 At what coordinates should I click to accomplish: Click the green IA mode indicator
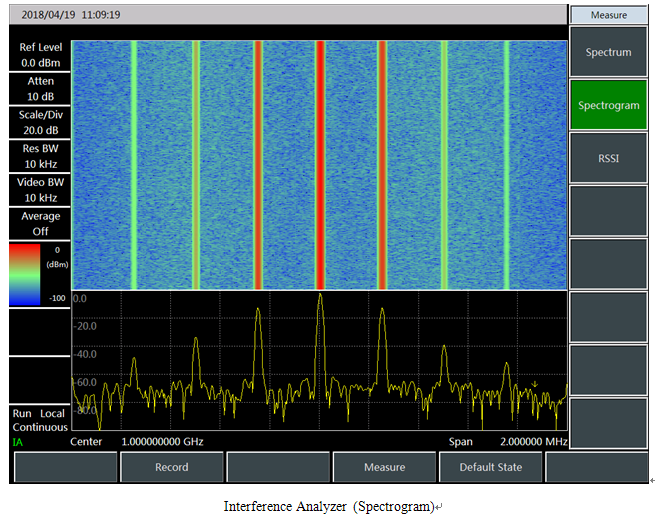[x=18, y=441]
